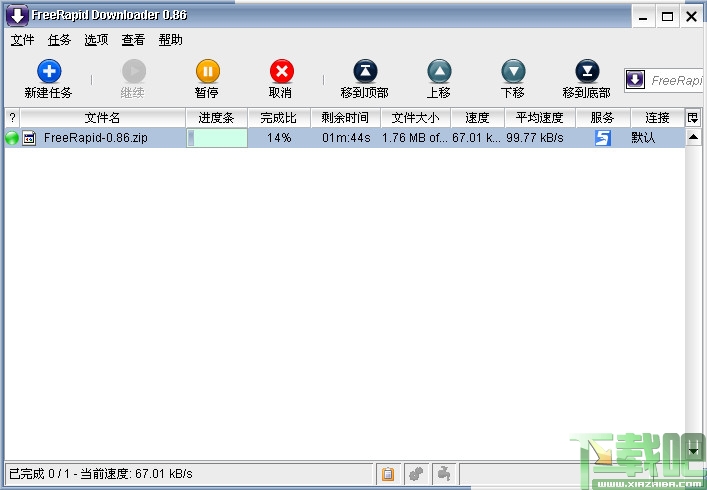
Task: Click the 01m:44s remaining time cell
Action: coord(346,137)
